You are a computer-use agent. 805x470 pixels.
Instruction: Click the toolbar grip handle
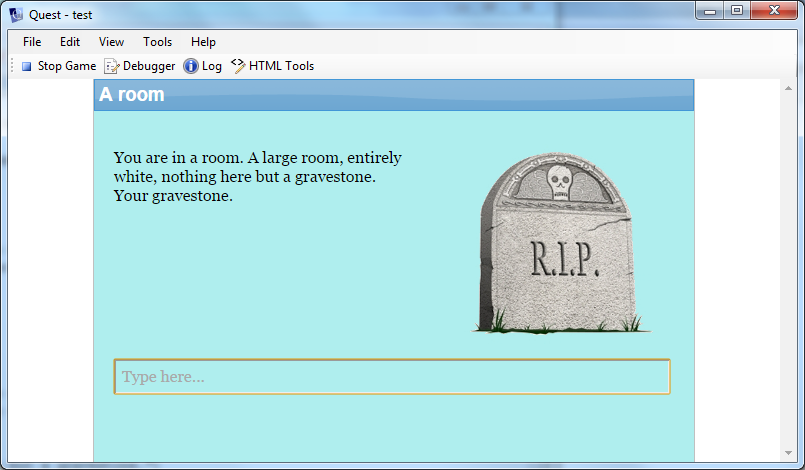[x=12, y=66]
